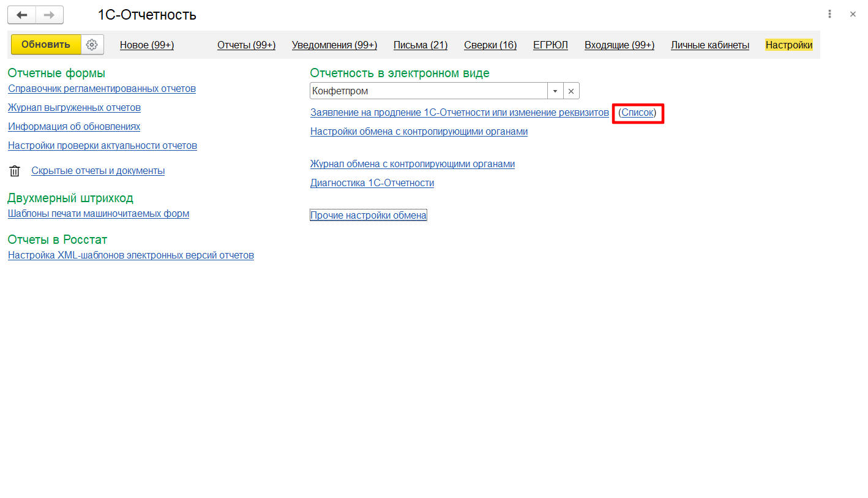Open the gear settings next to Обновить
This screenshot has width=868, height=498.
[92, 45]
